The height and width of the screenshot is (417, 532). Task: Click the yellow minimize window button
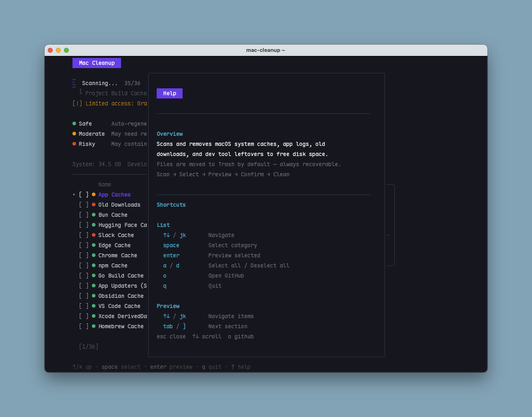click(58, 50)
